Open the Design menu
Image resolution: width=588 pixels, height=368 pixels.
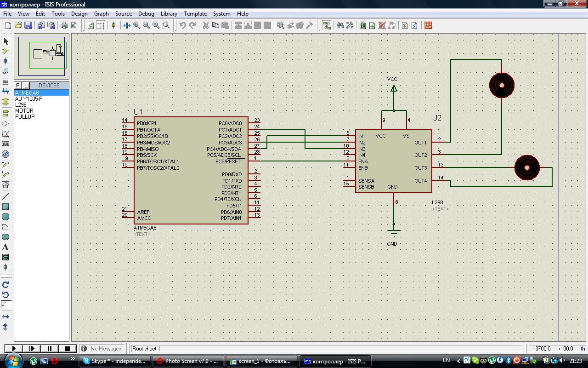coord(79,14)
